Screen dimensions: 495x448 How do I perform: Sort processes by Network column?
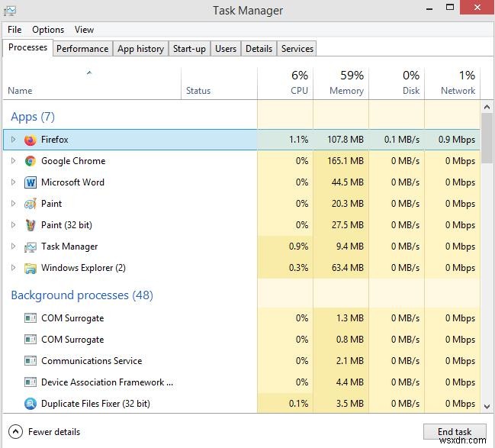tap(452, 83)
